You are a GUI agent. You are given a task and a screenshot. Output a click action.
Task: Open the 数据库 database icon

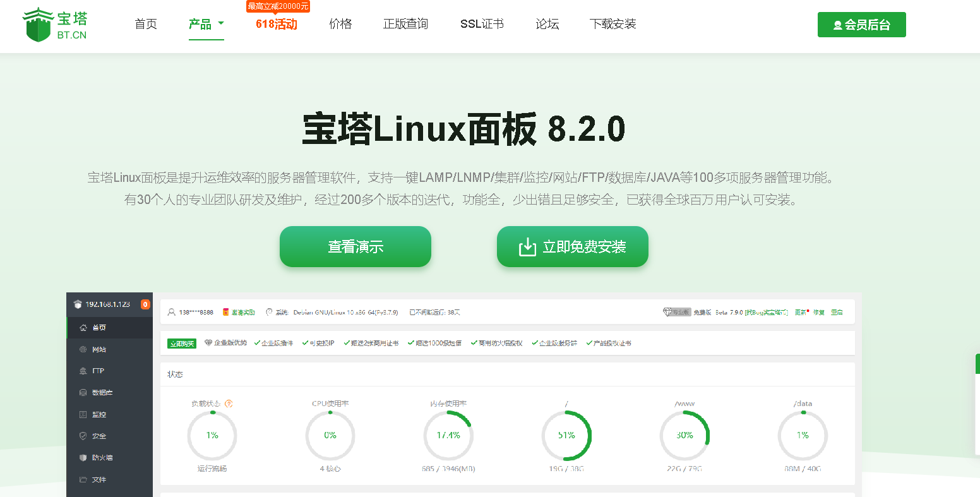[83, 393]
